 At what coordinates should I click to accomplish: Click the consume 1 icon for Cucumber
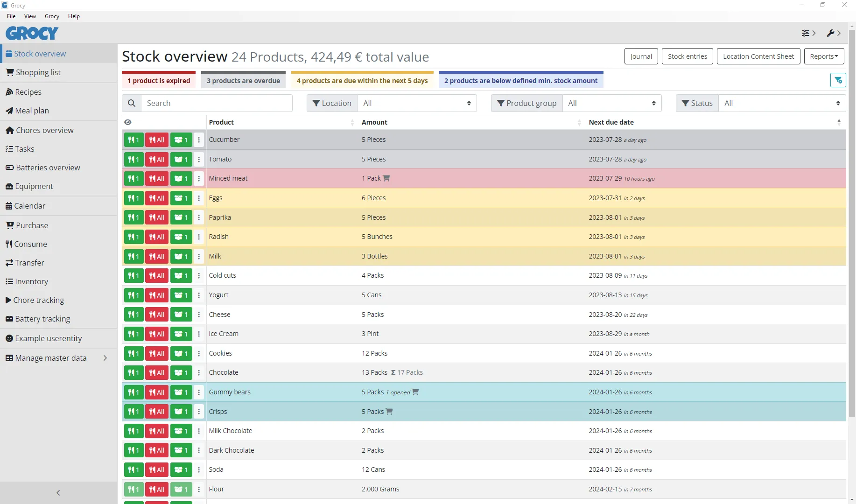click(133, 140)
